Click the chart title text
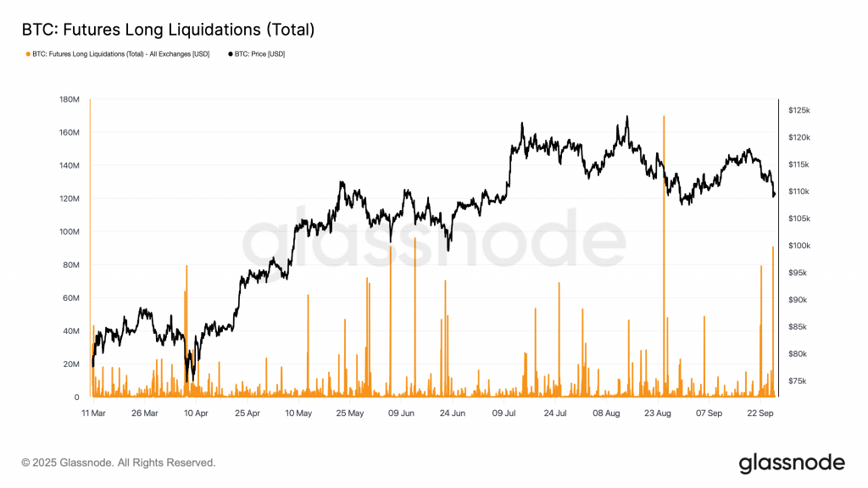868x488 pixels. click(x=167, y=30)
